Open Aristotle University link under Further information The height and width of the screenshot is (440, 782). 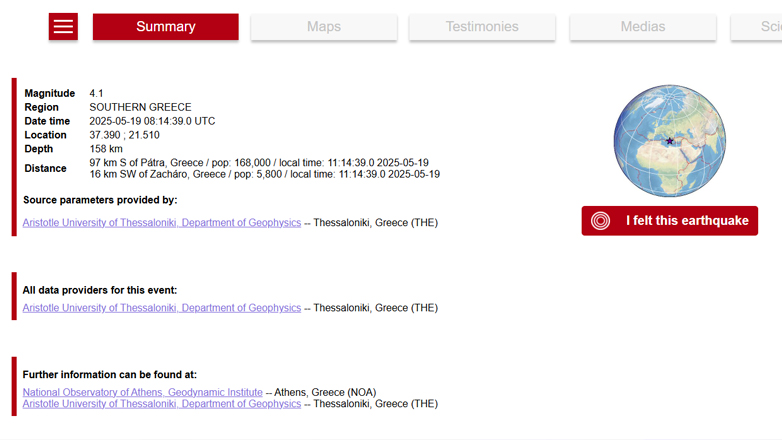(162, 404)
